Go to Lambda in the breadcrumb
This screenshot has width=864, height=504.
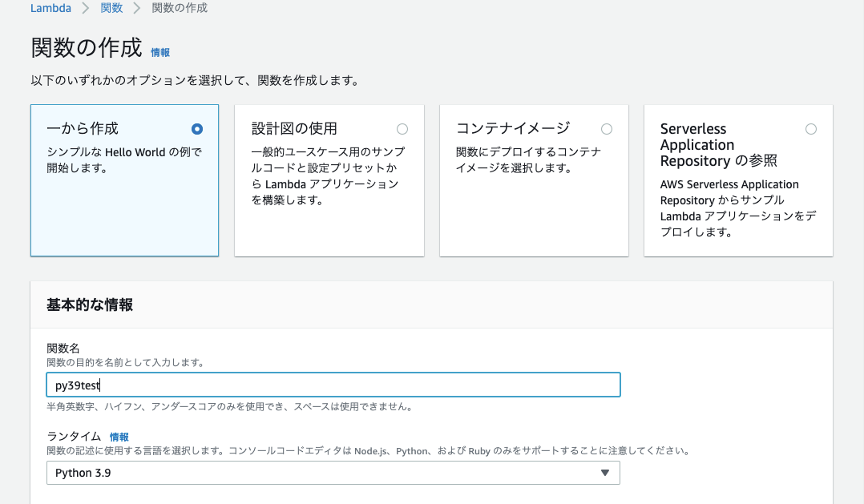[x=50, y=8]
